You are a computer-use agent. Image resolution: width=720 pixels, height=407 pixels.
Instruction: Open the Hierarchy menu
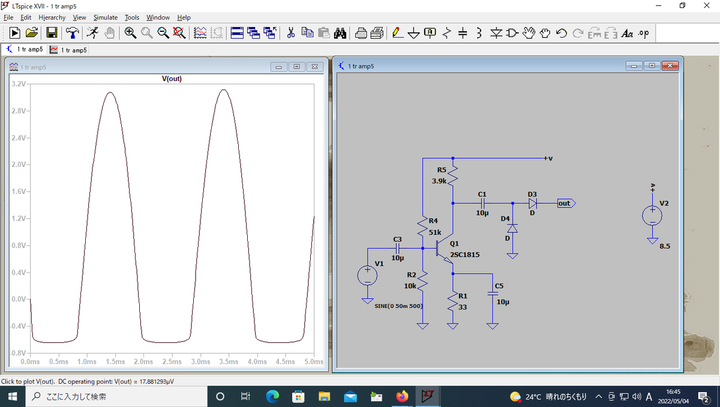coord(52,17)
